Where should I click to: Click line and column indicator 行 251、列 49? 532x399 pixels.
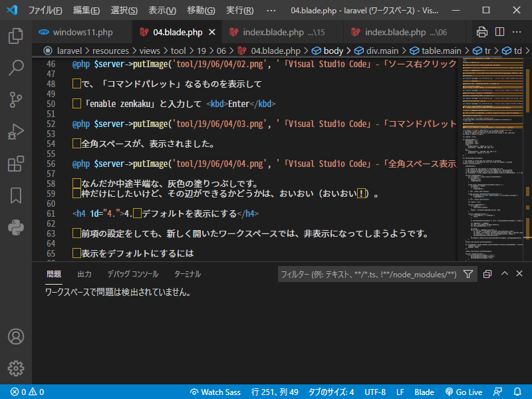pos(274,392)
